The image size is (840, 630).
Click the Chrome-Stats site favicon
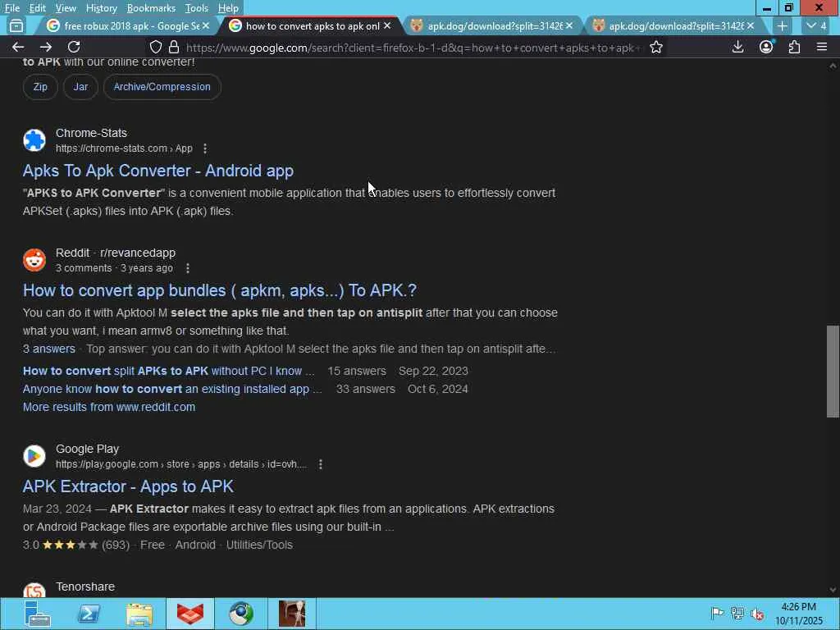[34, 140]
